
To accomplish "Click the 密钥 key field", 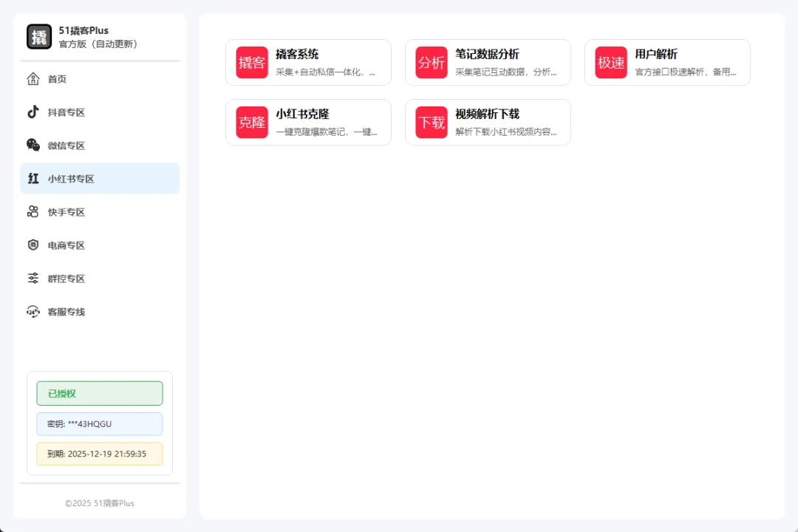I will [x=99, y=423].
